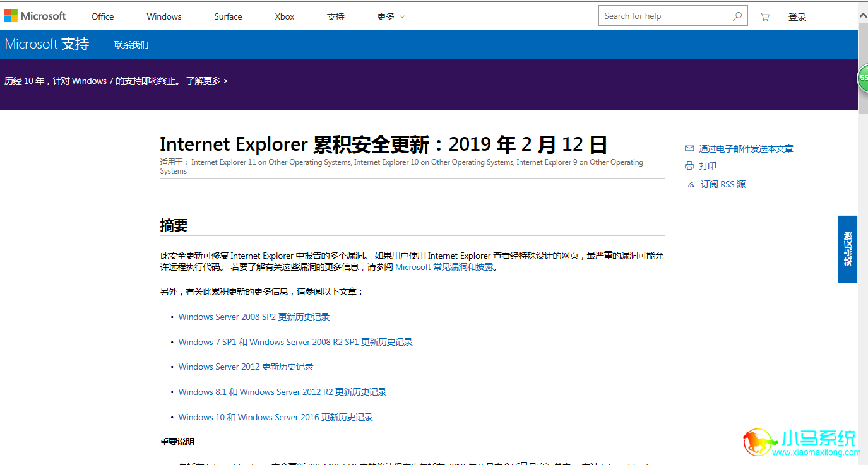Open Microsoft 常见漏洞和披露 link
868x465 pixels.
click(x=444, y=267)
